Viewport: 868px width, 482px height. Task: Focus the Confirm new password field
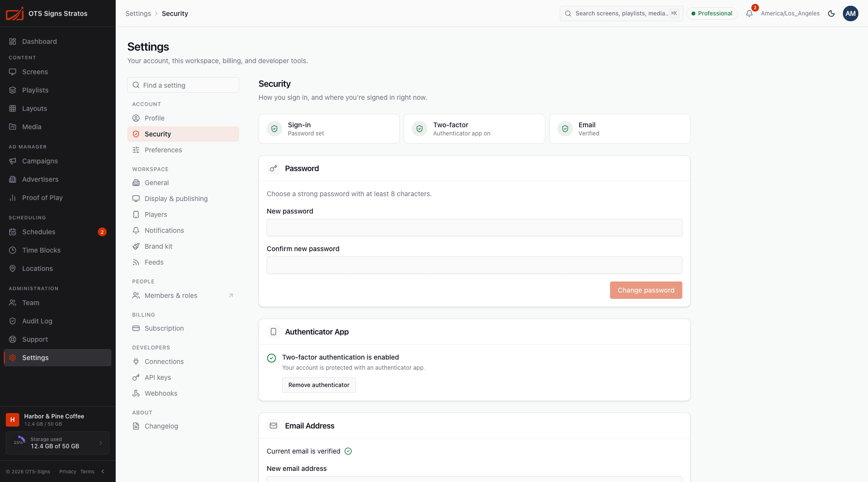pyautogui.click(x=475, y=265)
